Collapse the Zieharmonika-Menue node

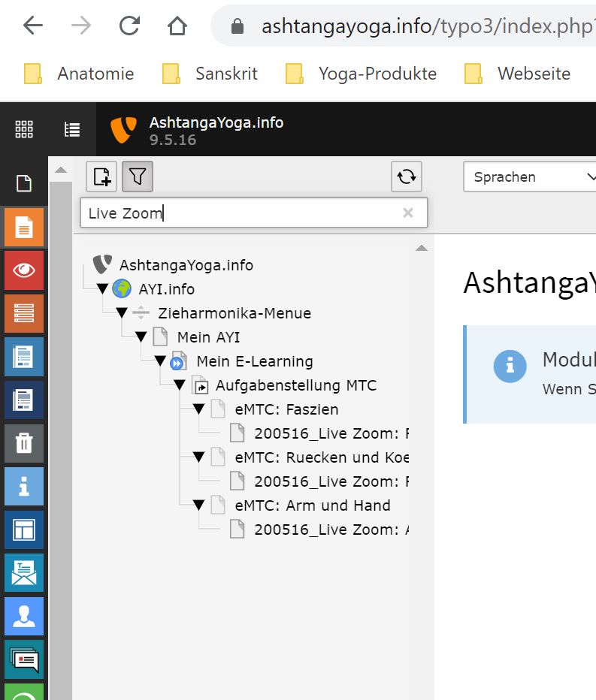click(122, 313)
